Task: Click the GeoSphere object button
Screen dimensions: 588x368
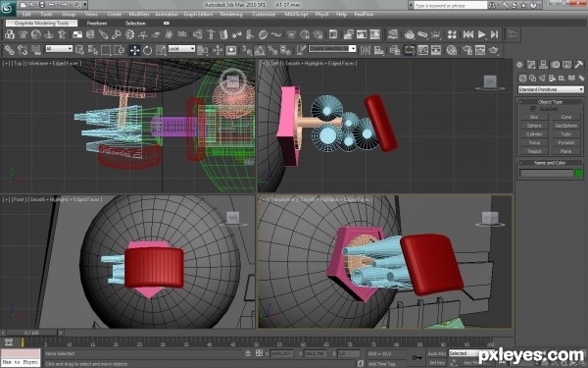Action: click(x=565, y=126)
